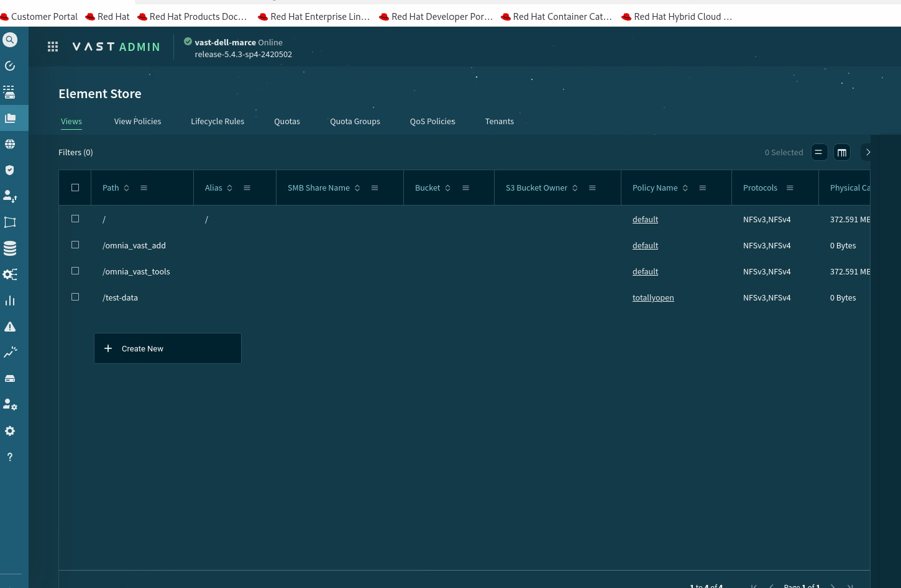Open the search icon in sidebar
This screenshot has width=901, height=588.
(10, 40)
